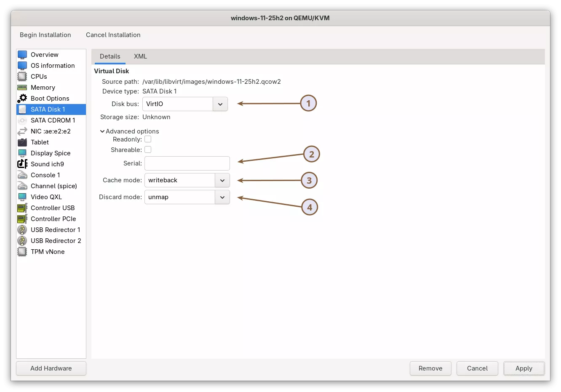Select Controller PCIe in the hardware list
This screenshot has height=392, width=561.
(51, 219)
